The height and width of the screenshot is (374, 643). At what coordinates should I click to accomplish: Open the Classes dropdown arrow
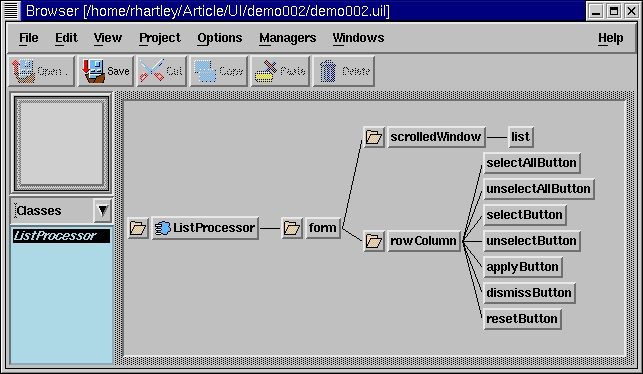click(x=103, y=211)
